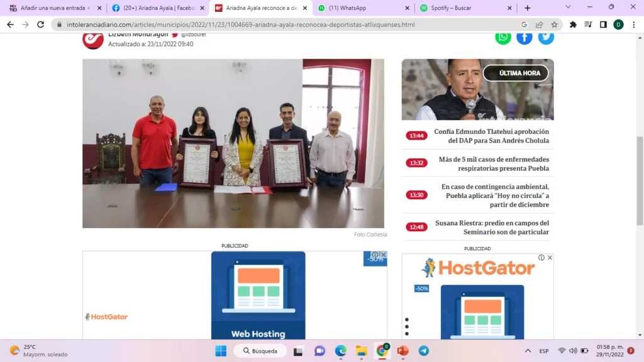This screenshot has width=644, height=362.
Task: Open respiratory illness cases Puebla headline
Action: (494, 164)
